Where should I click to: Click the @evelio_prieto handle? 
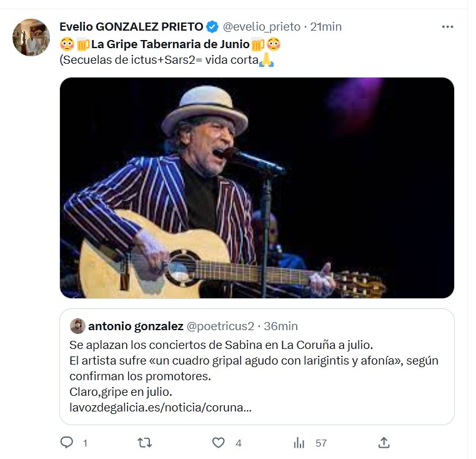261,27
